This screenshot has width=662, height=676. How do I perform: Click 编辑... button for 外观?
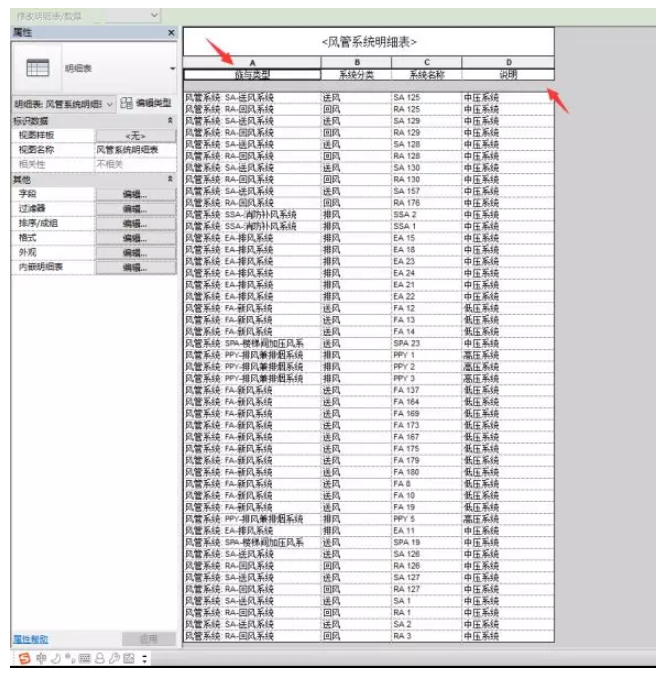pos(135,253)
